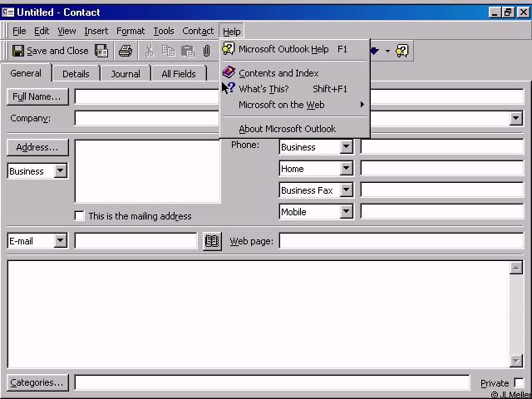The image size is (532, 399).
Task: Open the Business Fax phone type dropdown
Action: (346, 190)
